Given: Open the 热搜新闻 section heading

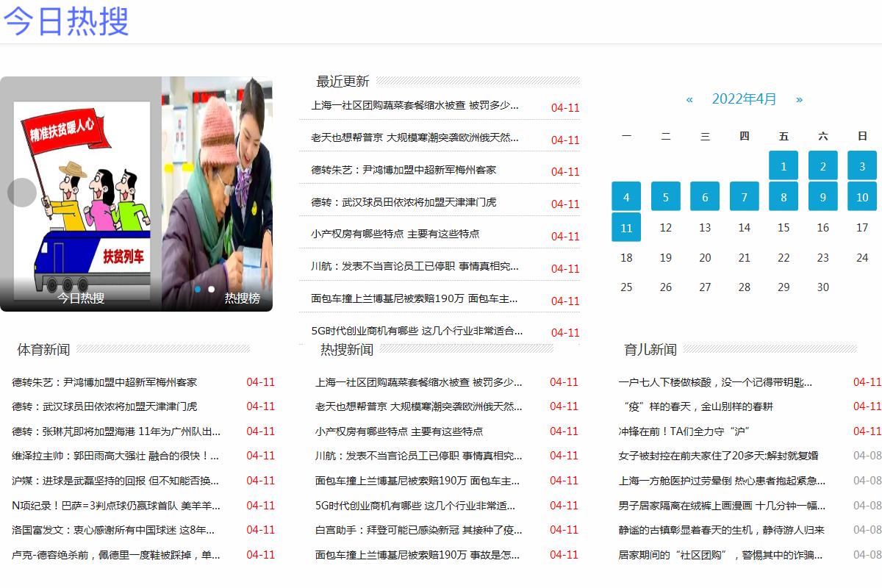Looking at the screenshot, I should click(x=347, y=350).
